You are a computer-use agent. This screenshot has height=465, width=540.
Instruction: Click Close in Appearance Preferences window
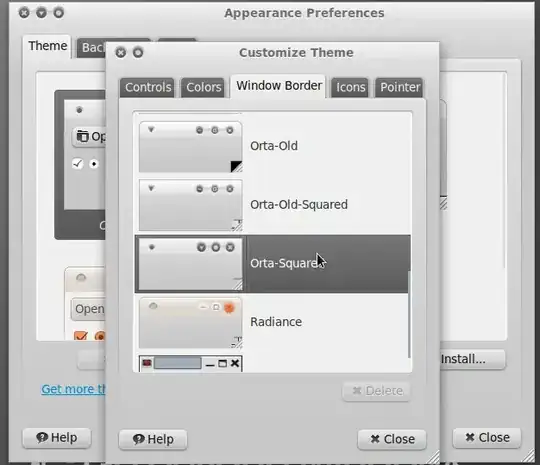click(x=487, y=438)
